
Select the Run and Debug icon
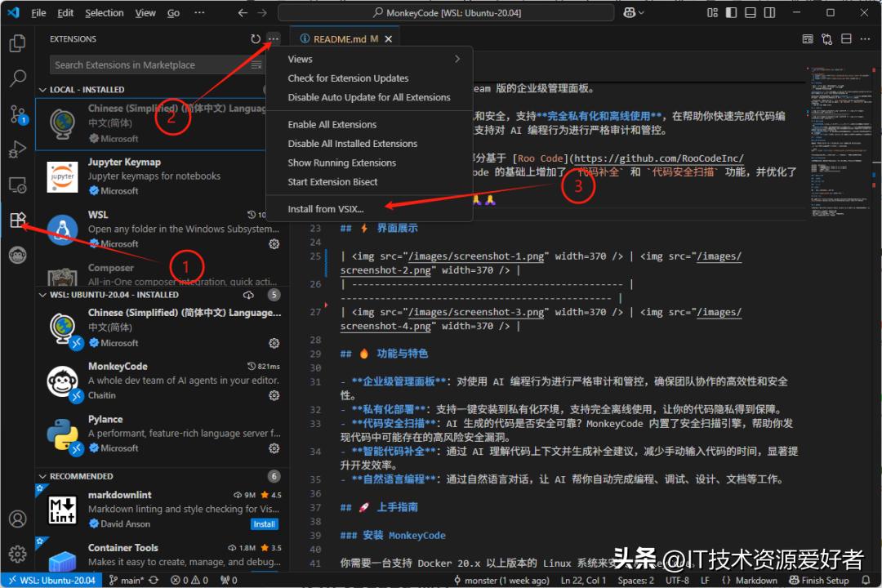tap(18, 149)
